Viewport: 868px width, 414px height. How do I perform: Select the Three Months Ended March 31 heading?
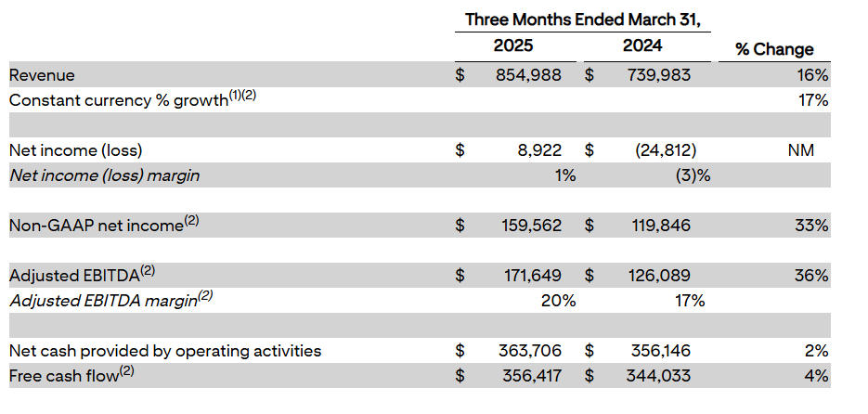(x=581, y=19)
